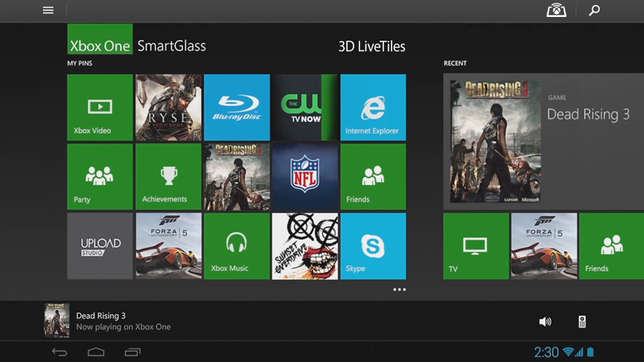
Task: Tap the 2:30 clock in status bar
Action: [x=547, y=352]
